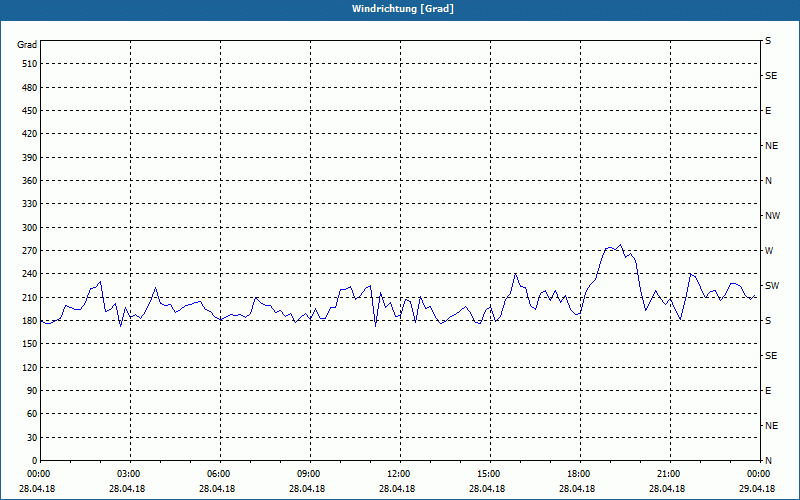800x500 pixels.
Task: Select the 480 y-axis value
Action: (30, 88)
